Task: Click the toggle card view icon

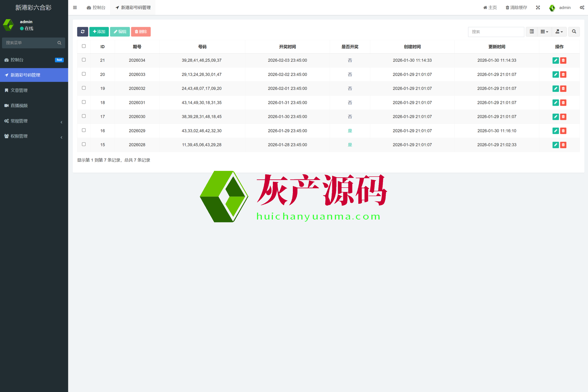Action: click(531, 32)
